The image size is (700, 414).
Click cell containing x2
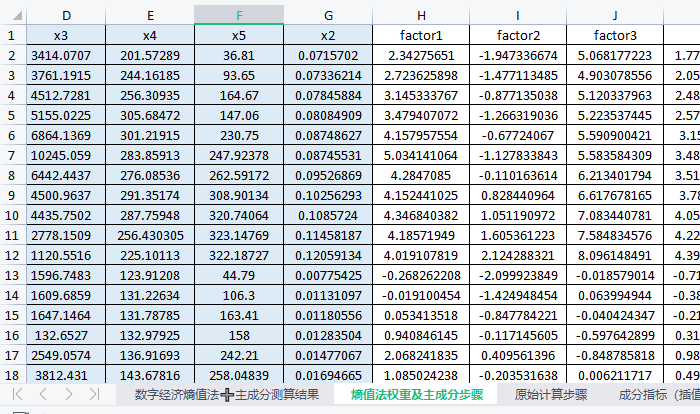328,35
